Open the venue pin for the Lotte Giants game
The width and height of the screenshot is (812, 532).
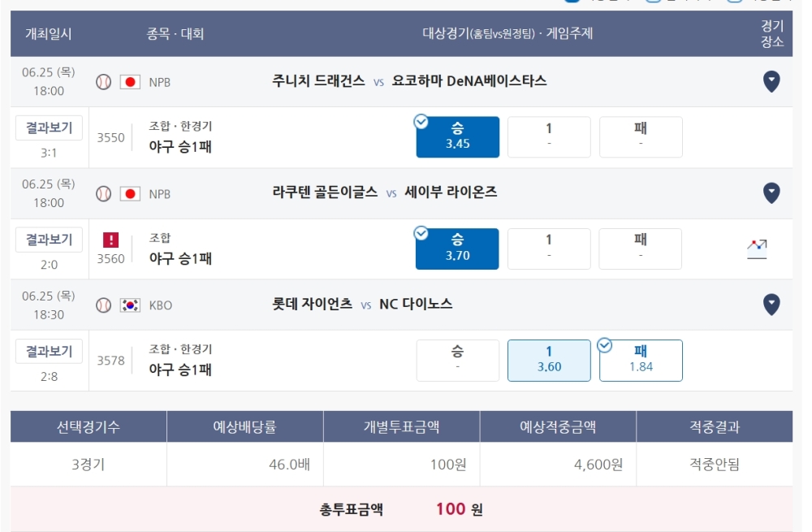771,305
